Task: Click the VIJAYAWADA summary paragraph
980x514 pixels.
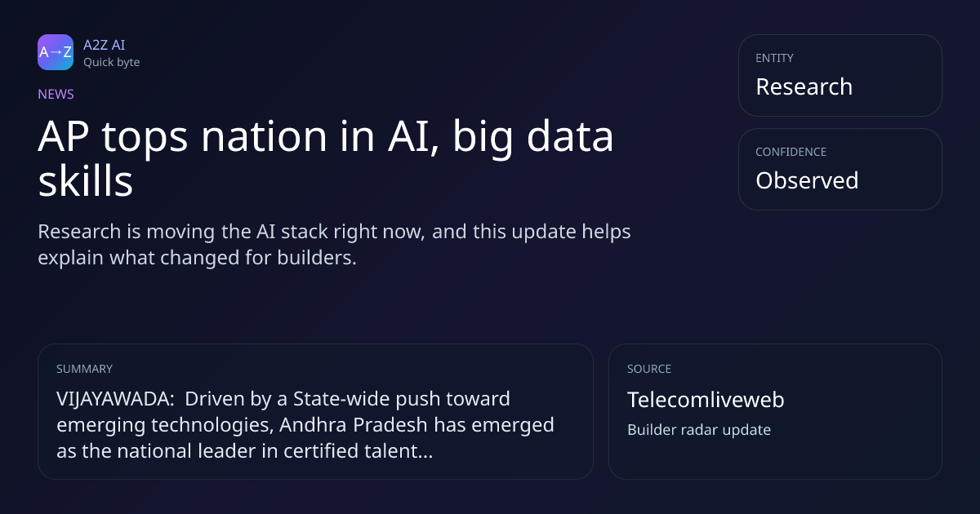Action: [305, 424]
